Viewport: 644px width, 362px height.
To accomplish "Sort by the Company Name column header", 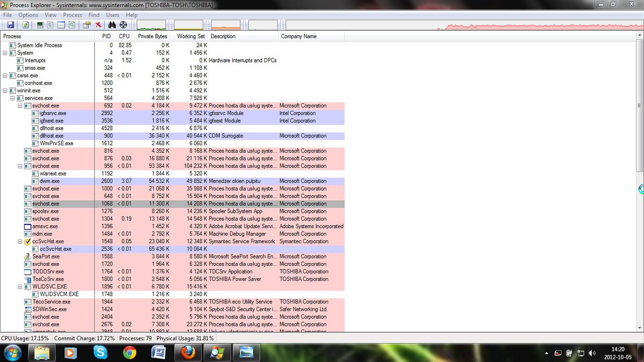I will click(x=311, y=36).
